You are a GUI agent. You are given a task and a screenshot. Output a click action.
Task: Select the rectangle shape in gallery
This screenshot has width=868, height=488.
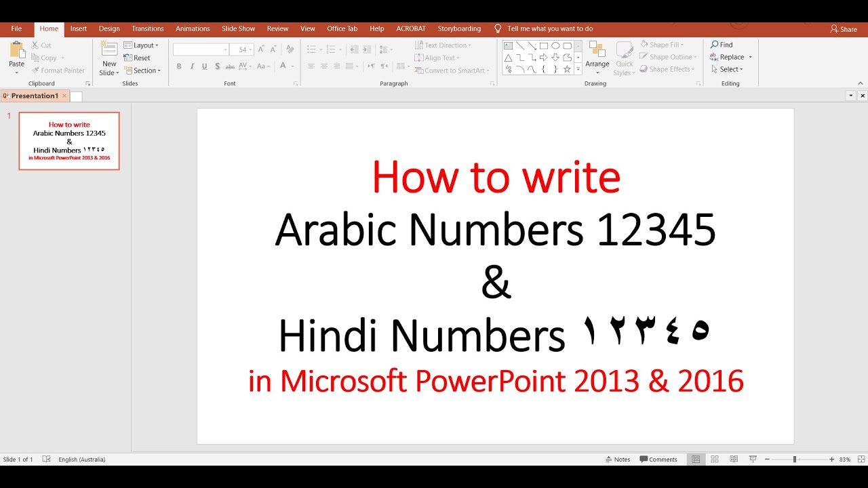544,46
